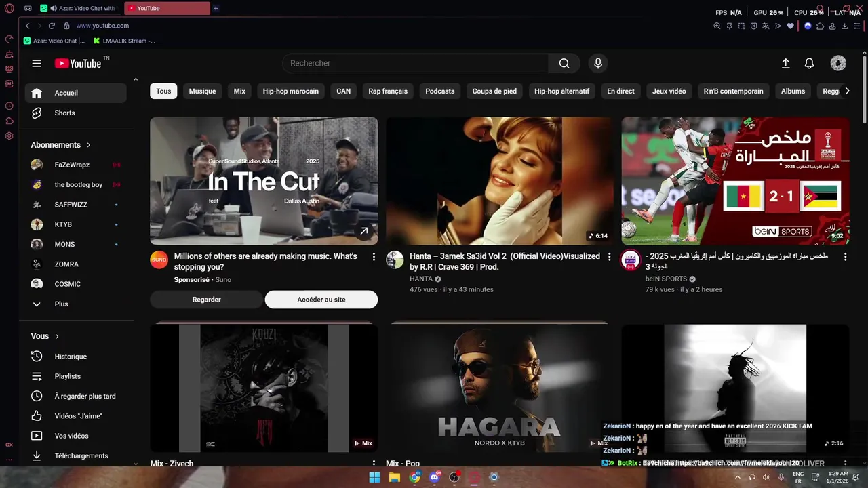Open more options for HANTA video
This screenshot has height=488, width=868.
click(609, 257)
